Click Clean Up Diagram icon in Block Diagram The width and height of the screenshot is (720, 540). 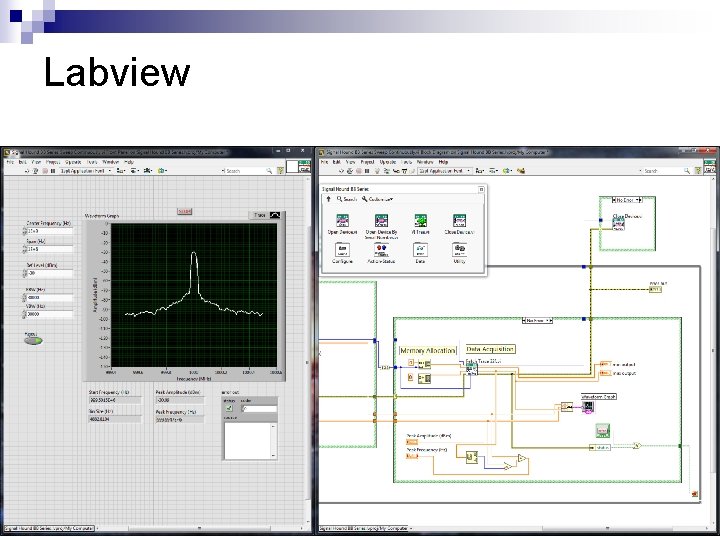coord(521,171)
